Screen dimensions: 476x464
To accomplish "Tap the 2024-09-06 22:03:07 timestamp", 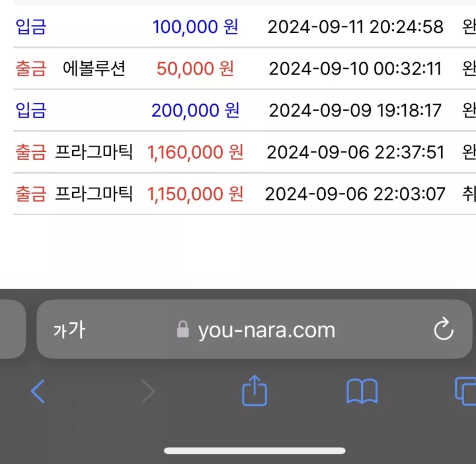I will (x=355, y=194).
